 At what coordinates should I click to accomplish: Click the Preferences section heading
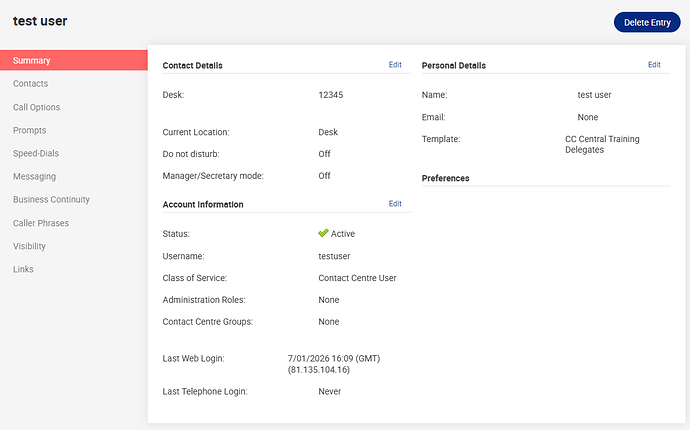point(445,178)
